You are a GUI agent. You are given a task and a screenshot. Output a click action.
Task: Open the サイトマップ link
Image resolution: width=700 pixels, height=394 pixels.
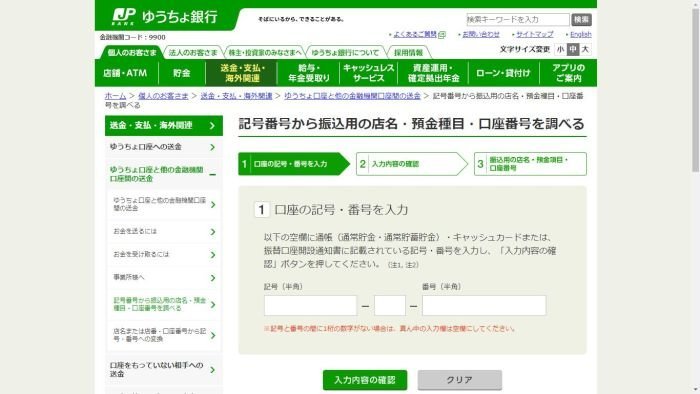coord(535,34)
